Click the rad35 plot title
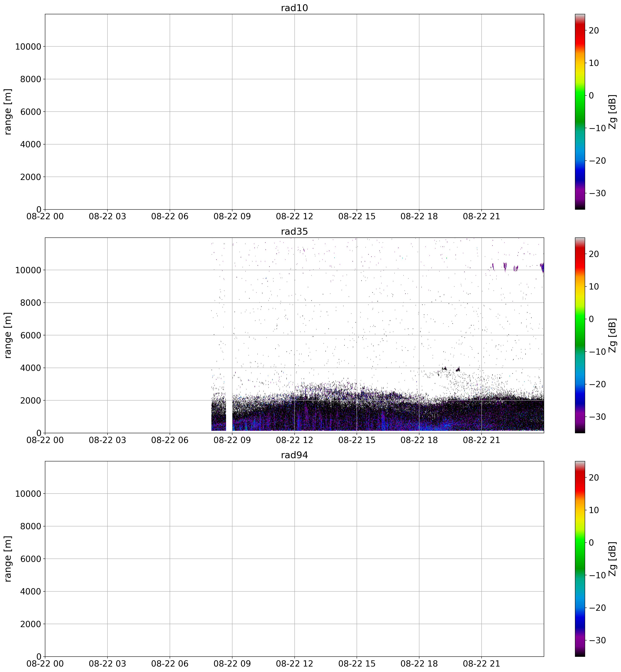The width and height of the screenshot is (621, 672). click(x=294, y=231)
